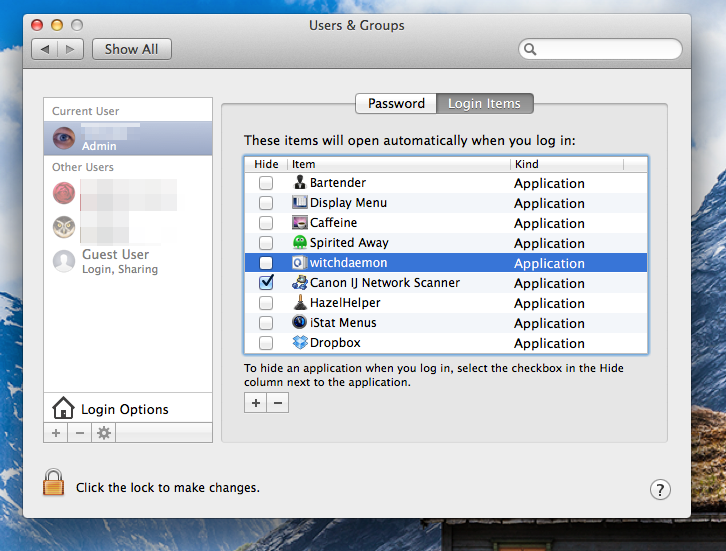Select the HazelHelper row name

point(345,303)
